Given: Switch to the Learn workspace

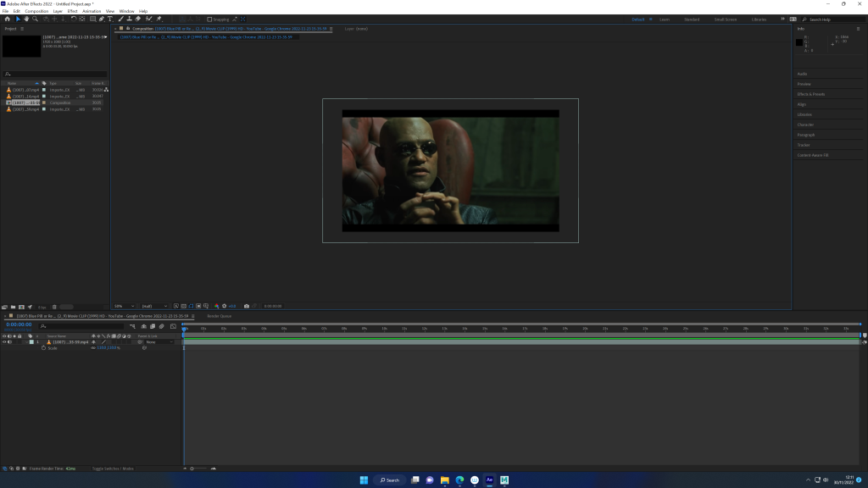Looking at the screenshot, I should tap(665, 19).
